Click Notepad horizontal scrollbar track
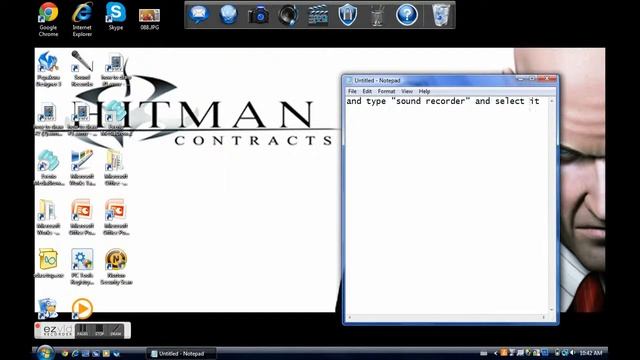This screenshot has height=360, width=640. click(447, 317)
